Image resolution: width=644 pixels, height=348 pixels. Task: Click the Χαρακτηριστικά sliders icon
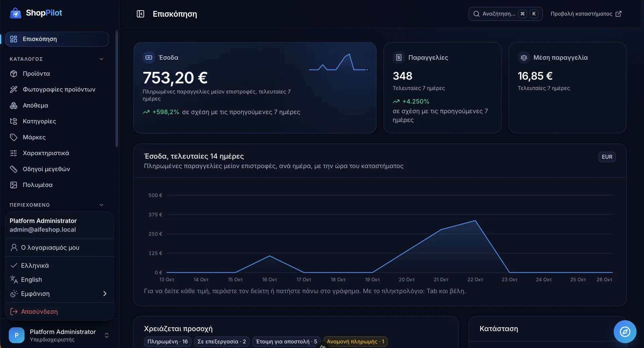pyautogui.click(x=13, y=153)
